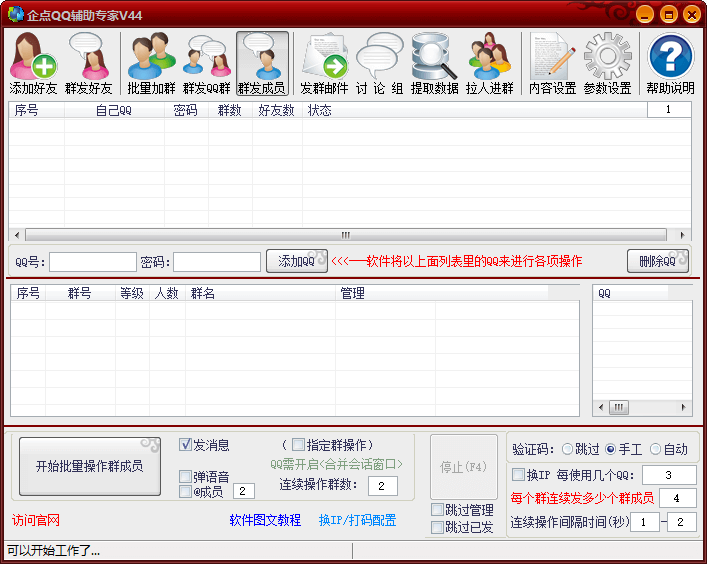Click the page number field above the QQ list
Viewport: 707px width, 564px height.
pyautogui.click(x=669, y=110)
